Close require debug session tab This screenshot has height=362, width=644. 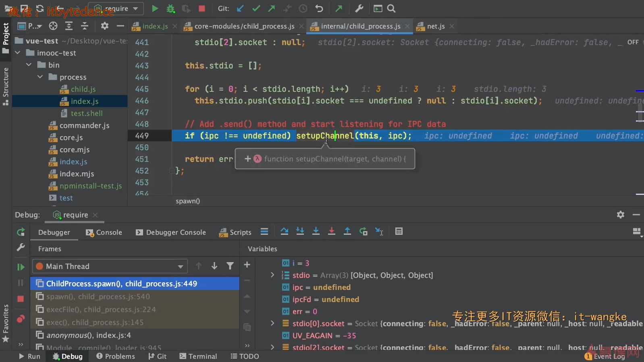pyautogui.click(x=95, y=215)
